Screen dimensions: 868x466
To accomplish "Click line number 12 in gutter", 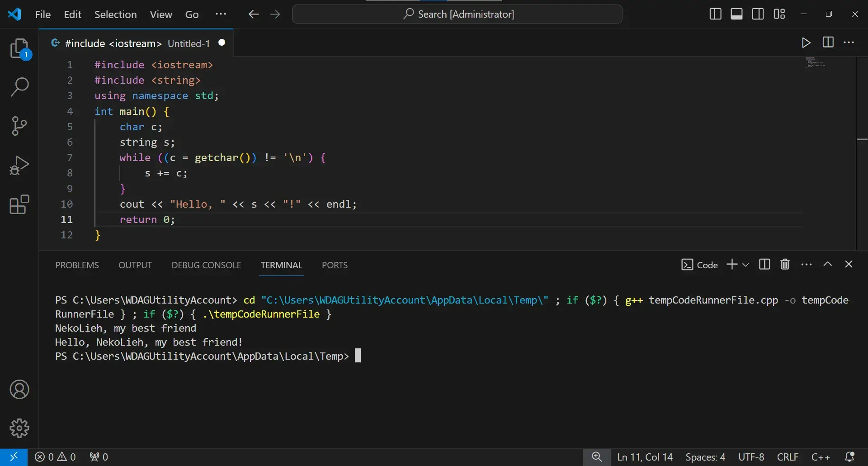I will (x=67, y=235).
